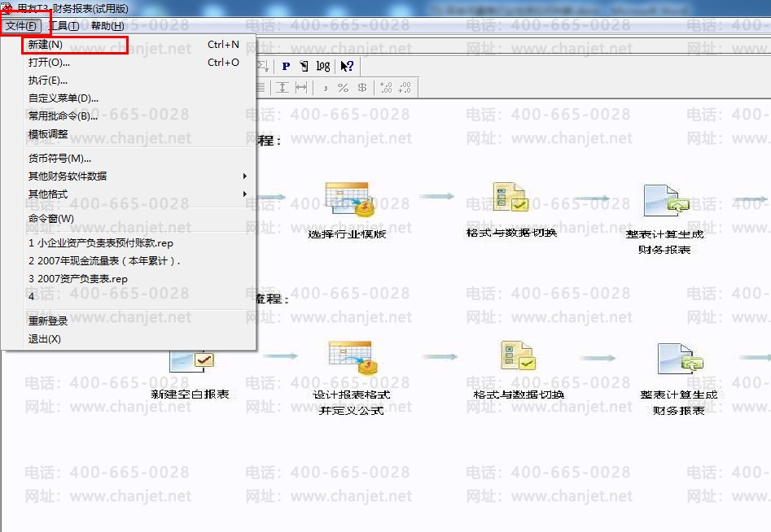Click the upper 整表计算生成 document icon
The height and width of the screenshot is (532, 771).
(667, 201)
